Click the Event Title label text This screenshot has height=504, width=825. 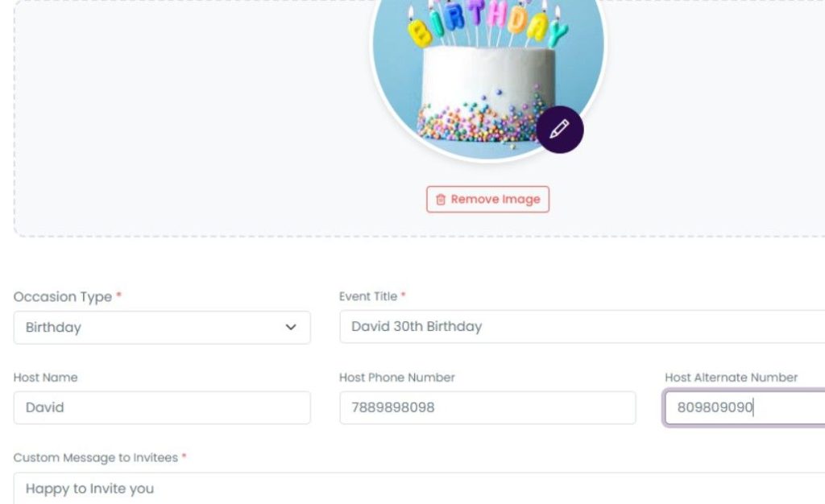pos(368,297)
